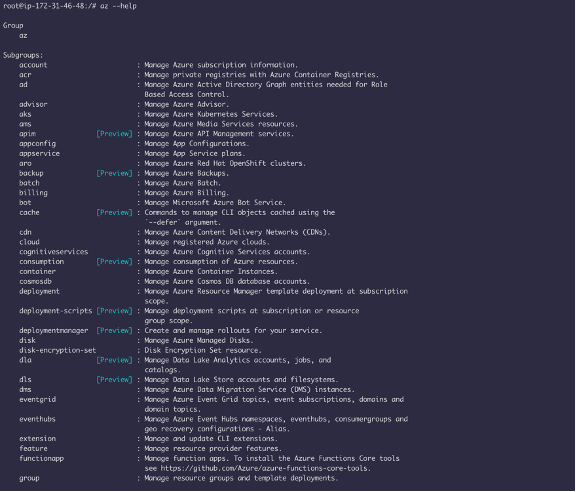
Task: Select the 'cognitiveservices' subgroup entry
Action: coord(54,252)
